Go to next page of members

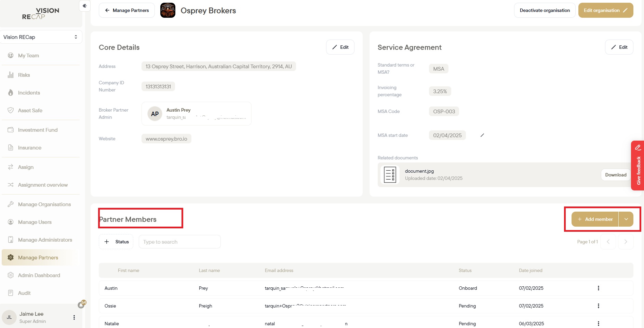click(626, 242)
